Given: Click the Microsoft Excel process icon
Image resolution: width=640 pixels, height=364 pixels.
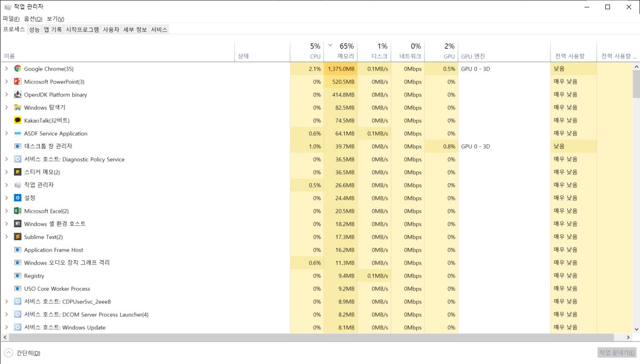Looking at the screenshot, I should [x=18, y=211].
